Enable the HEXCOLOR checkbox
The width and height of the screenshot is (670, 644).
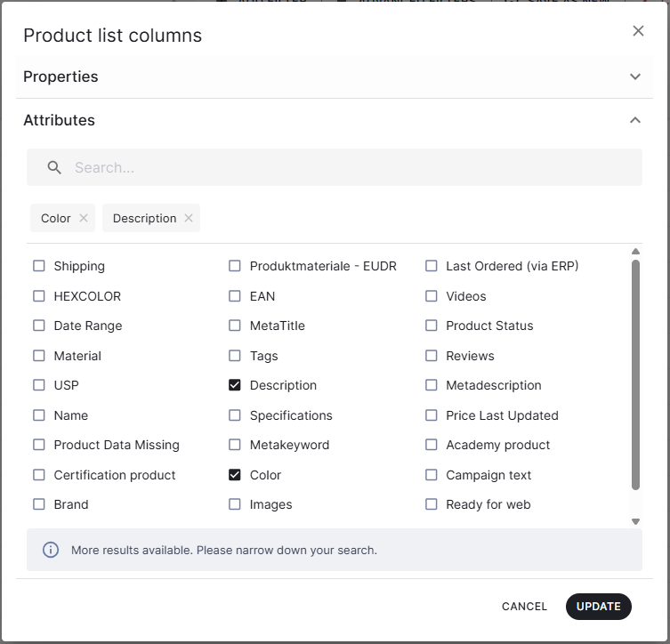pos(39,296)
